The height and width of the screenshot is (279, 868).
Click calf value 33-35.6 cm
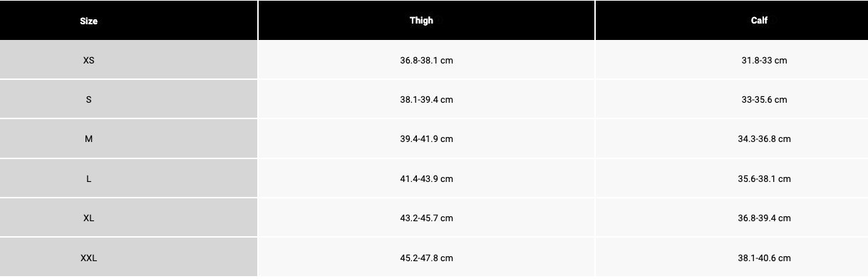(x=764, y=100)
